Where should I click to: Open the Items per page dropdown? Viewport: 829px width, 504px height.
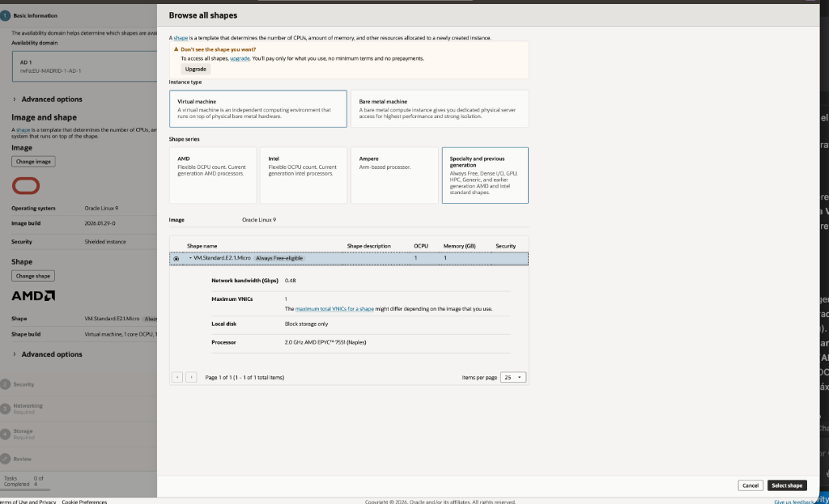point(514,377)
